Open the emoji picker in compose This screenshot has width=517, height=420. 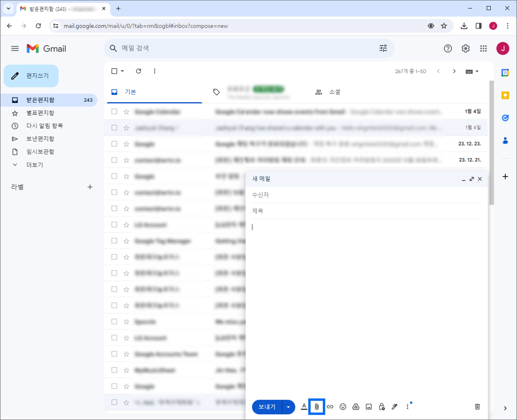click(343, 407)
